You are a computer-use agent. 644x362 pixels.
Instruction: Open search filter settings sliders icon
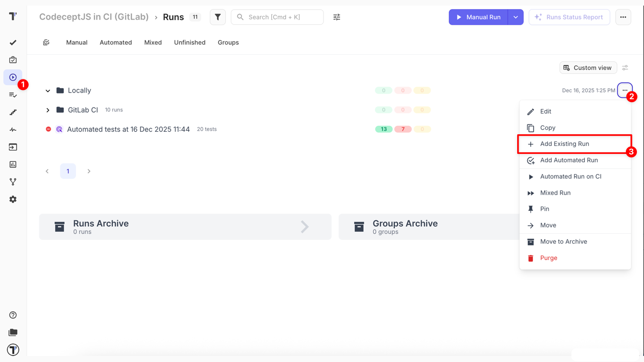click(337, 17)
